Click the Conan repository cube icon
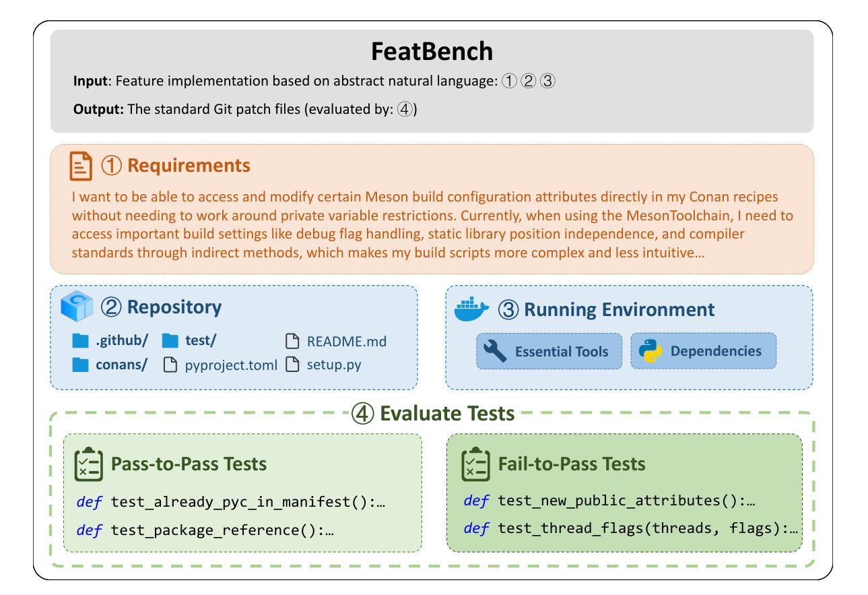This screenshot has height=595, width=868. click(x=76, y=307)
